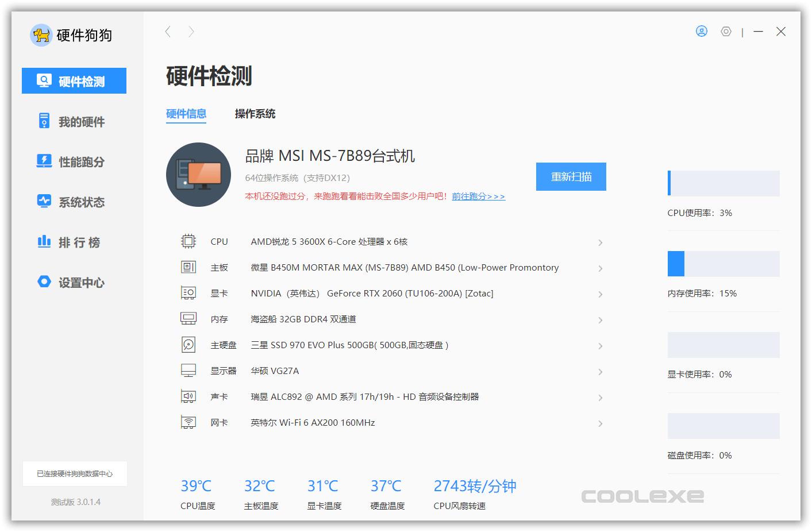Click the 硬件狗狗 dog logo
Viewport: 812px width, 532px height.
pyautogui.click(x=41, y=35)
